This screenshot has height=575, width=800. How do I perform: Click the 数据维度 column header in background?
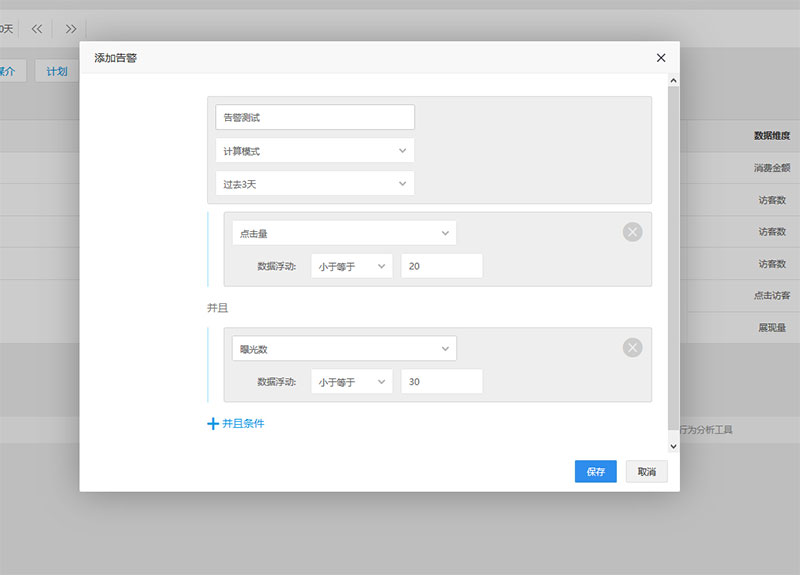[x=772, y=136]
